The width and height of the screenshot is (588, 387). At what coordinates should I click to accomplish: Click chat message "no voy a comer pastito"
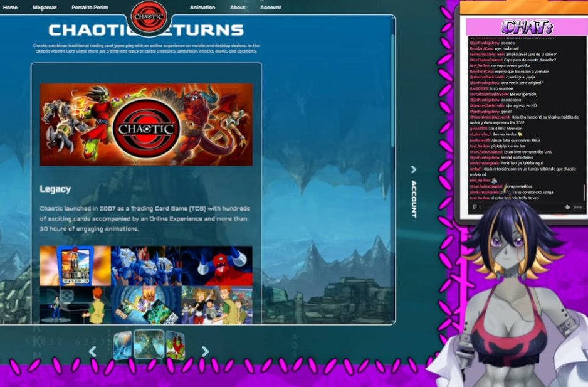point(511,66)
